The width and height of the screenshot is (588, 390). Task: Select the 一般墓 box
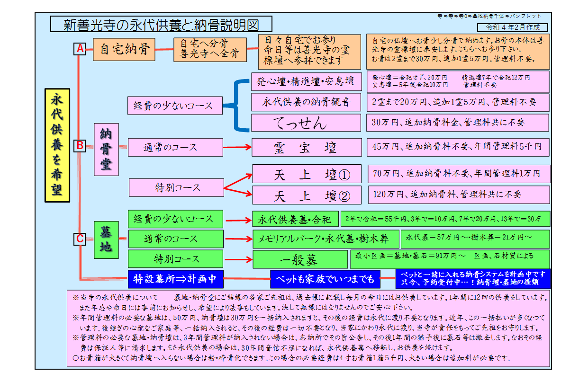[299, 260]
